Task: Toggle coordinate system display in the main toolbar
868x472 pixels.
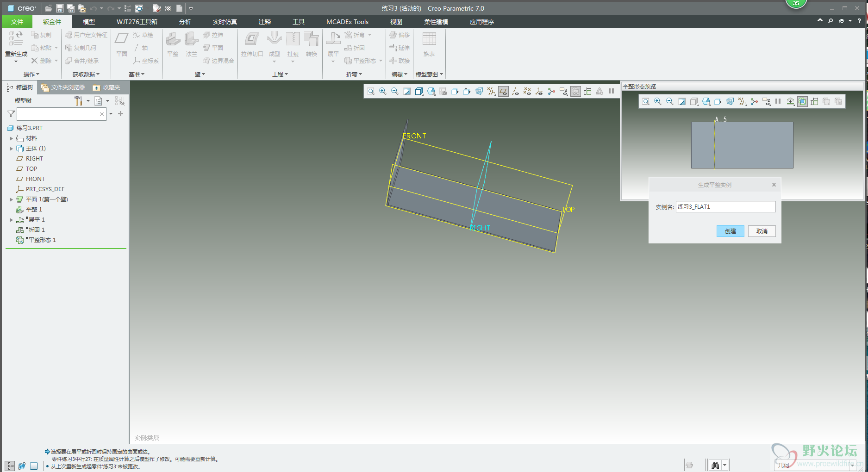Action: (x=539, y=92)
